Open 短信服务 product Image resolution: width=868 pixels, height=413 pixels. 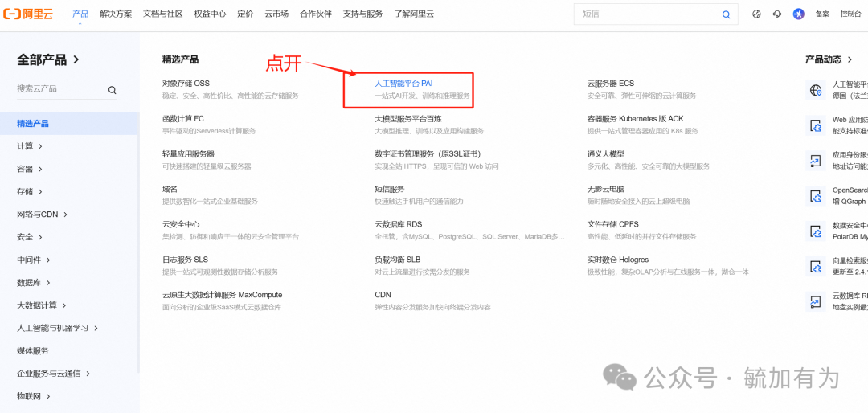pos(390,190)
